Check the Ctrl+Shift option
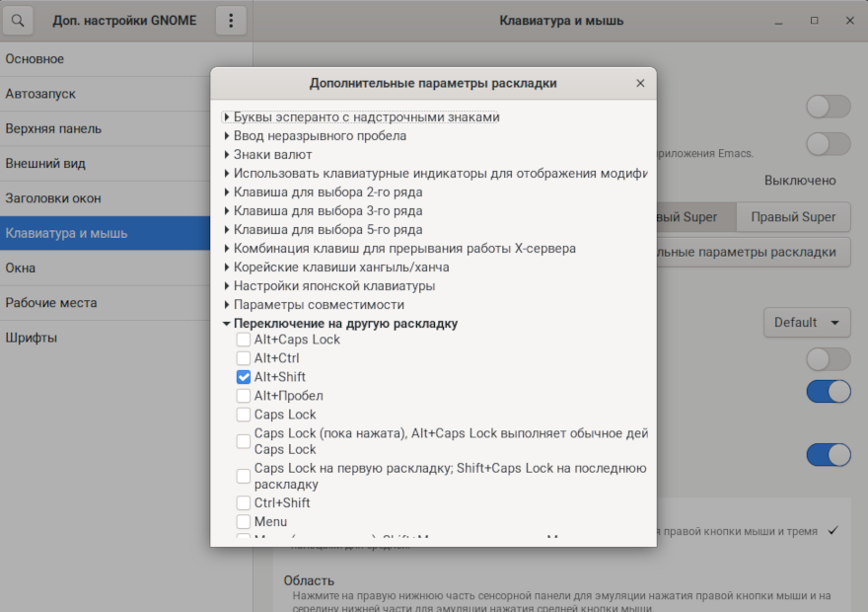 coord(244,503)
